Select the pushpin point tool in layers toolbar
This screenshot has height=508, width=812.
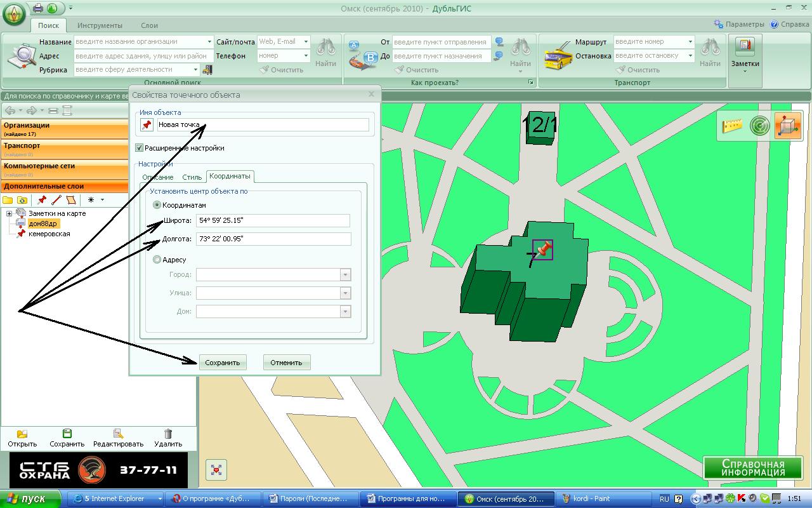[x=42, y=200]
